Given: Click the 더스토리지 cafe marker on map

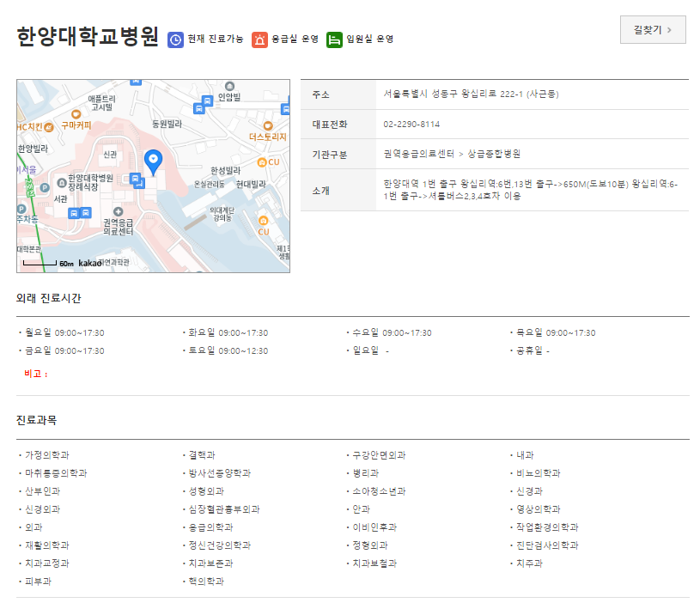Looking at the screenshot, I should [268, 126].
